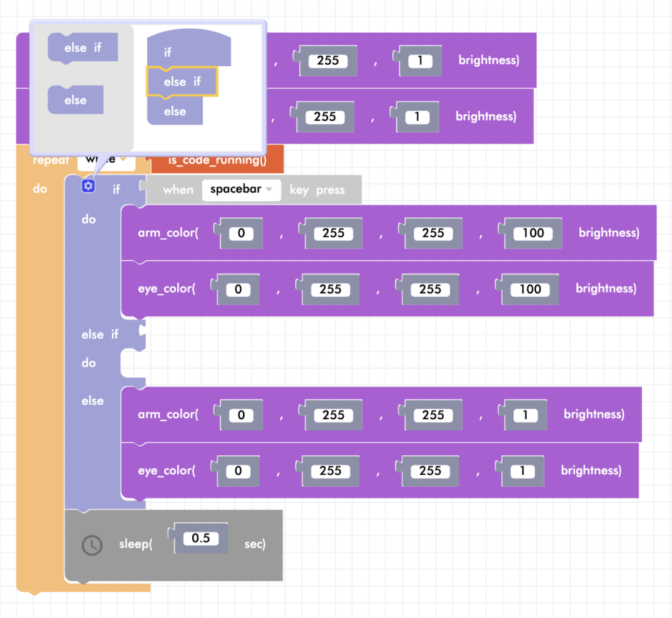Select the "else if" block in the gray palette

83,48
